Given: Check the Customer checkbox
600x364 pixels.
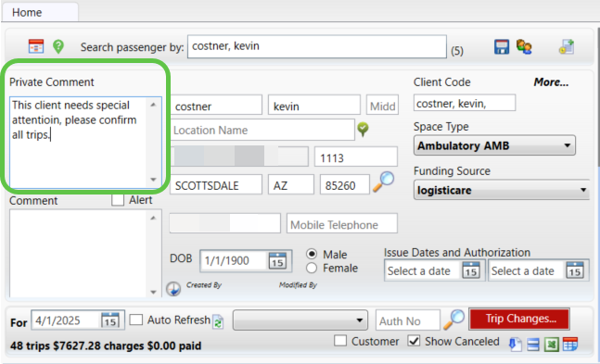Looking at the screenshot, I should (340, 341).
